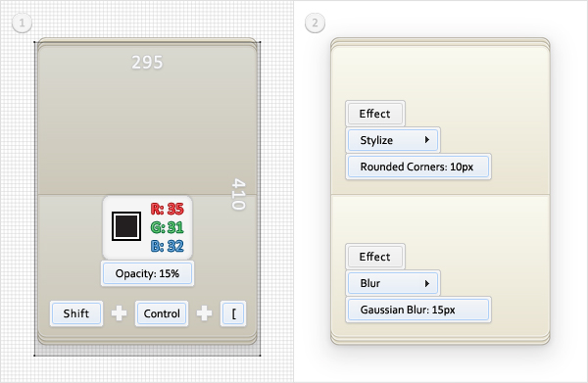Viewport: 588px width, 383px height.
Task: Select the Opacity: 15% field
Action: (147, 273)
